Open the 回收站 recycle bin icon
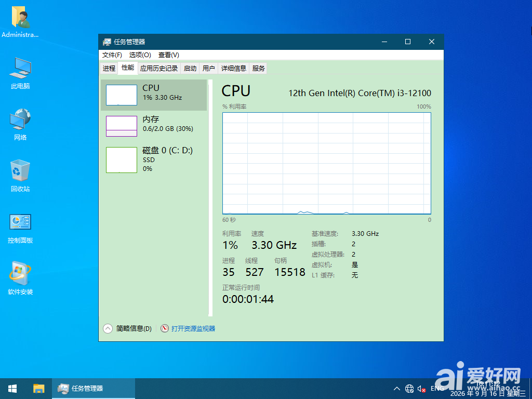This screenshot has height=399, width=532. tap(20, 176)
